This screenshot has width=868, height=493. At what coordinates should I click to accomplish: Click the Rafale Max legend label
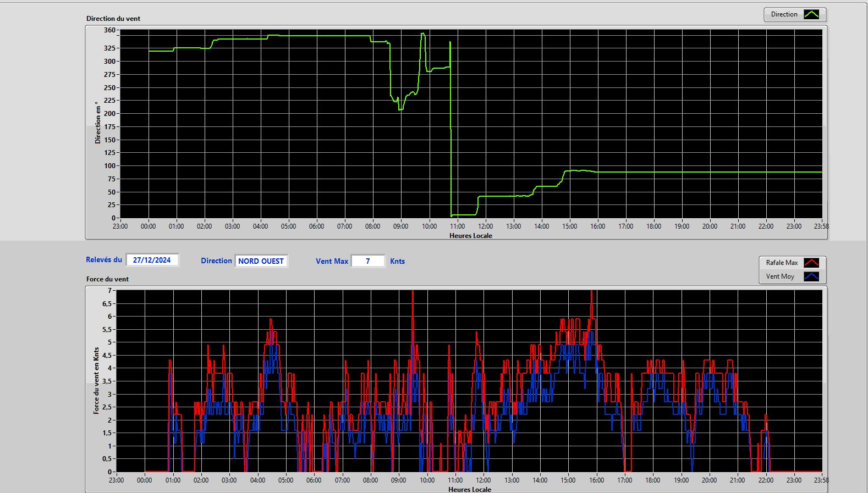tap(782, 263)
